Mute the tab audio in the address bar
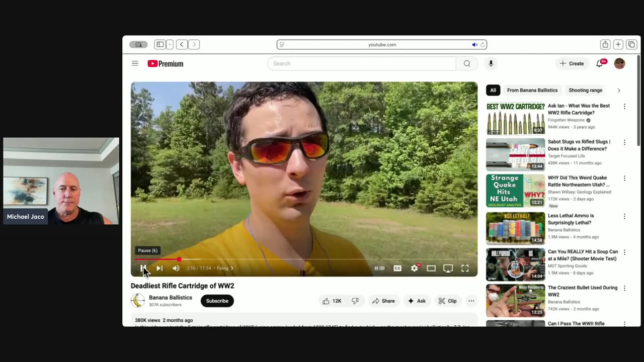 tap(474, 45)
